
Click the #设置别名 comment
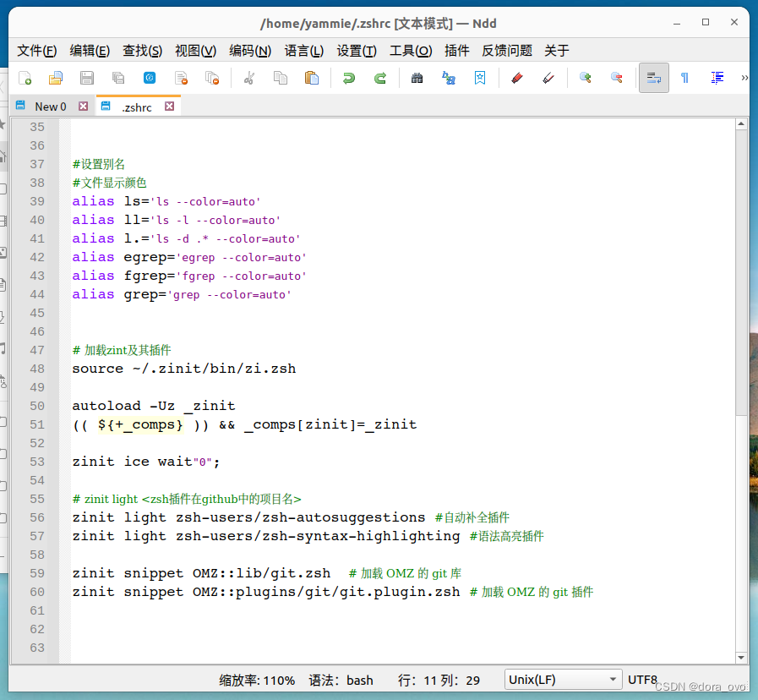click(99, 164)
